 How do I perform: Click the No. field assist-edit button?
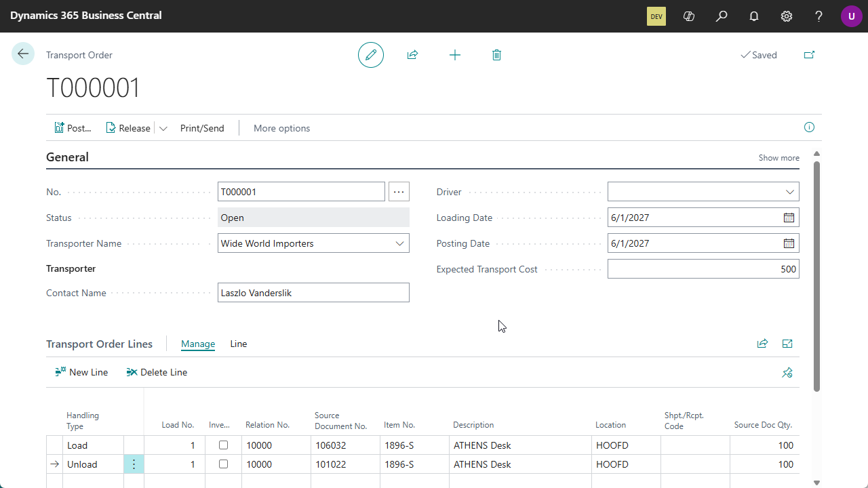(399, 192)
